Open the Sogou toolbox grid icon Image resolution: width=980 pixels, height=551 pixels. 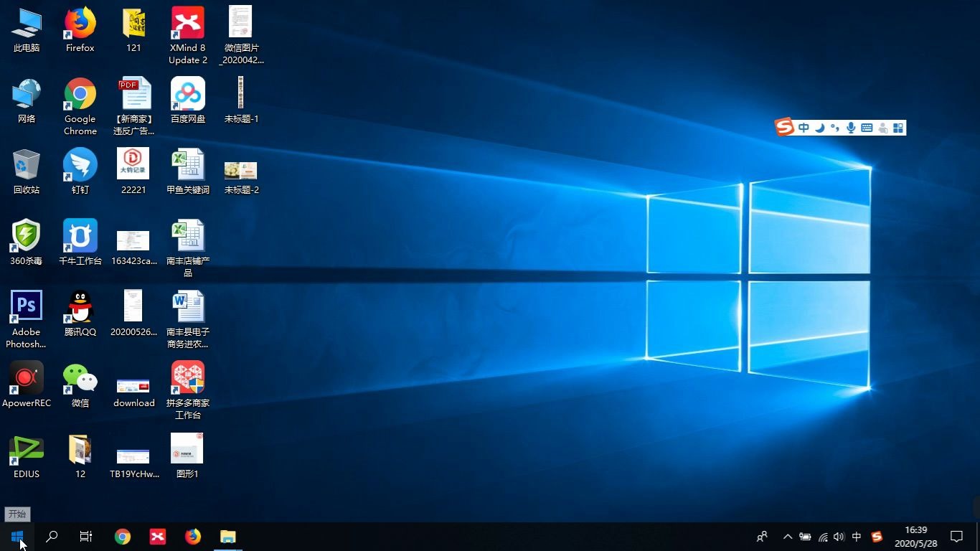(x=898, y=128)
